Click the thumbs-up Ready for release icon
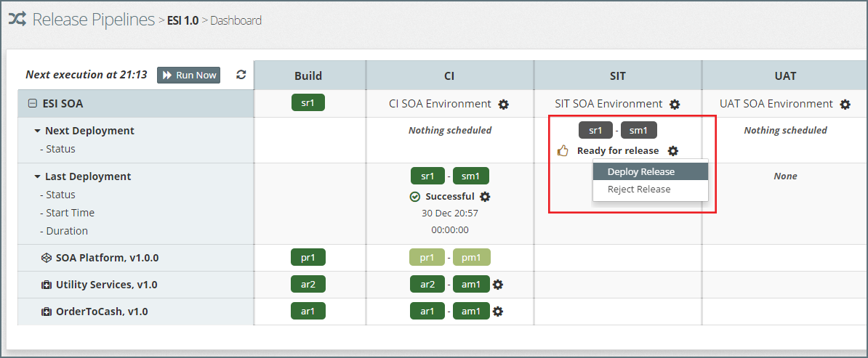Image resolution: width=868 pixels, height=358 pixels. click(562, 151)
